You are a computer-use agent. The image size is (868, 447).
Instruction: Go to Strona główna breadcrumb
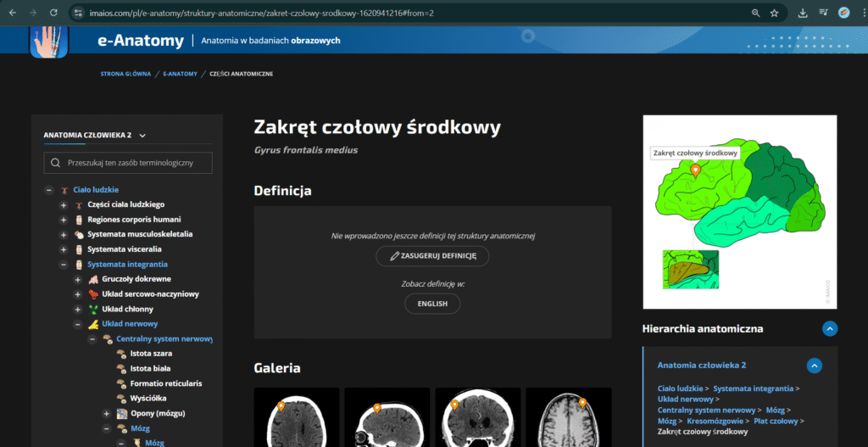(125, 74)
